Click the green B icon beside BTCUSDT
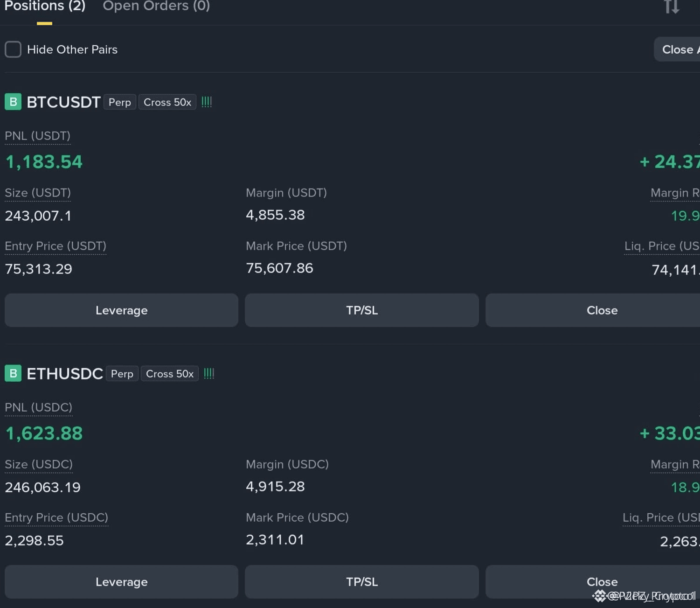Image resolution: width=700 pixels, height=608 pixels. 13,102
